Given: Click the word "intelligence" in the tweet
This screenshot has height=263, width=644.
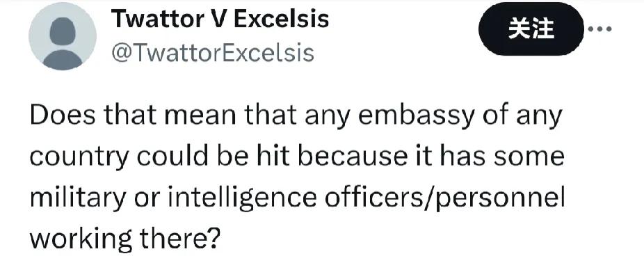Looking at the screenshot, I should pyautogui.click(x=243, y=199).
